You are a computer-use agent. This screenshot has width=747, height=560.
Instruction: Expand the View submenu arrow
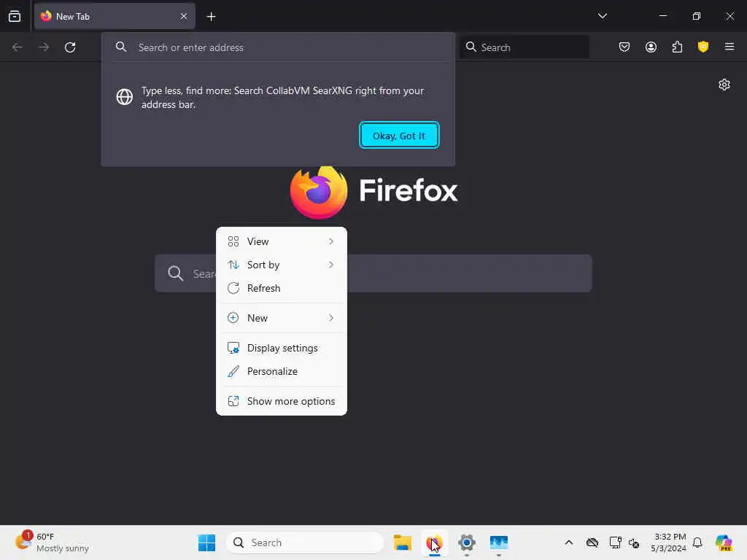coord(331,241)
